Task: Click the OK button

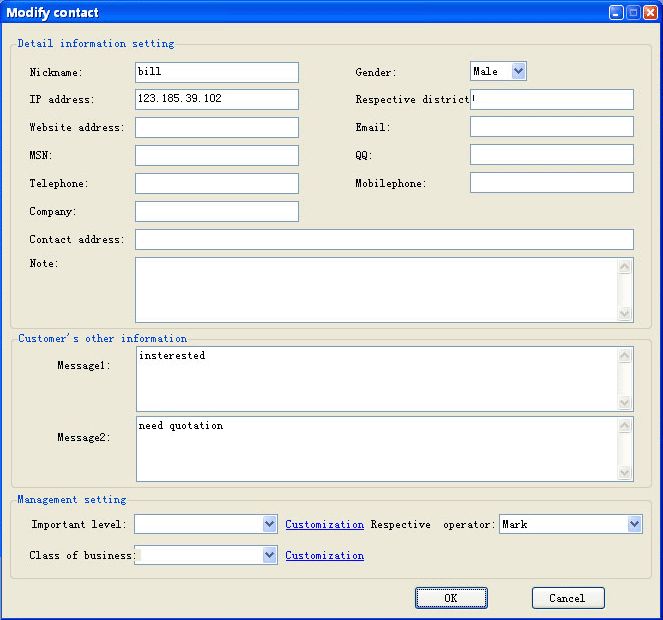Action: 451,598
